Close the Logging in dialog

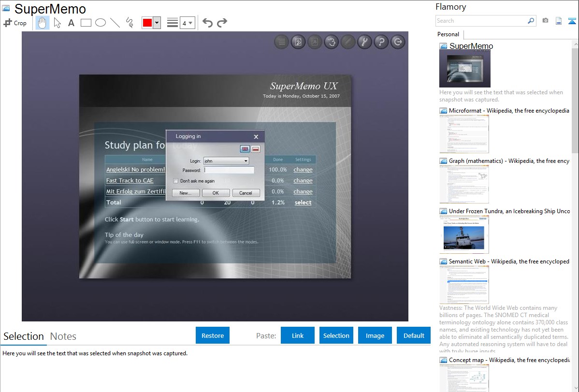pyautogui.click(x=256, y=137)
